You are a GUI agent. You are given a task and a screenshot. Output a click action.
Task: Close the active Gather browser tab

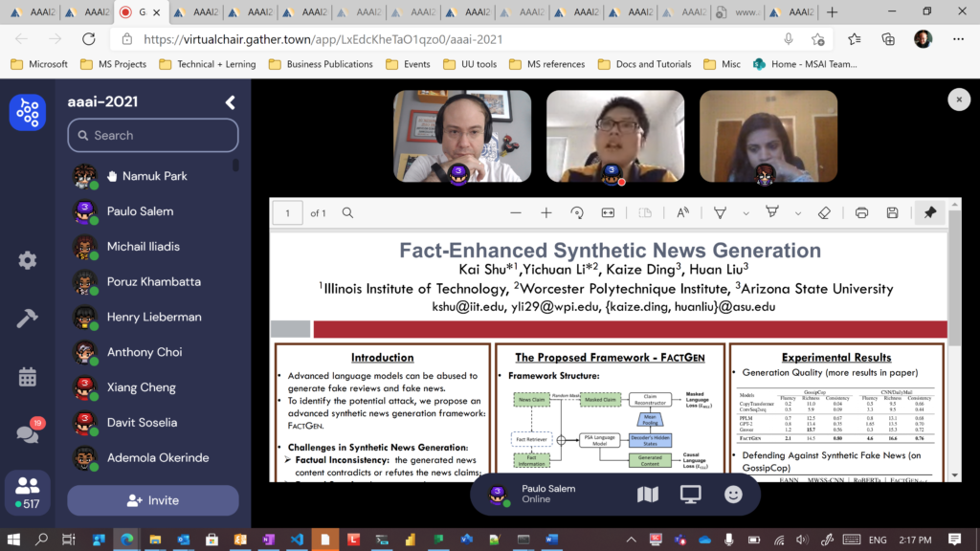pos(157,11)
